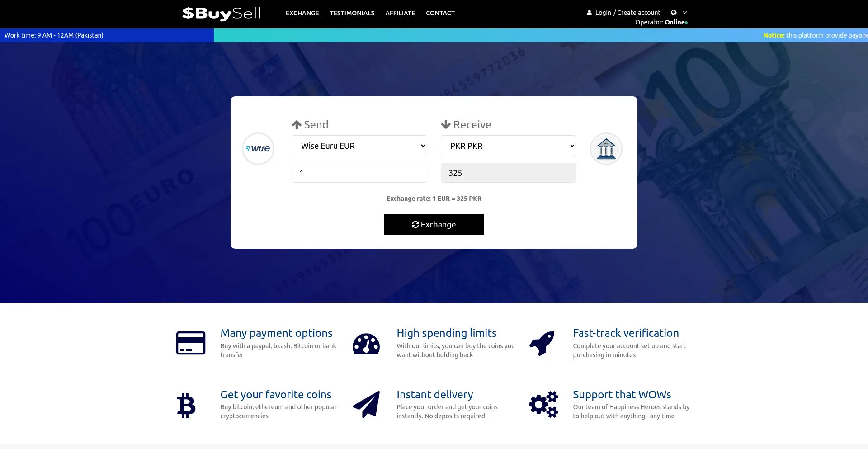
Task: Click the speedometer spending limits icon
Action: (x=366, y=344)
